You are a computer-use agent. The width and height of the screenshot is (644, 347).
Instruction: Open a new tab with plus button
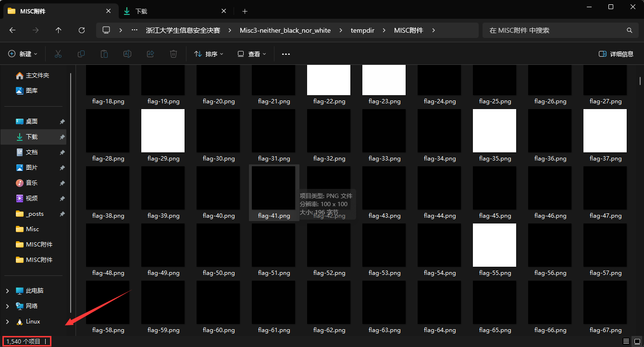(x=245, y=11)
